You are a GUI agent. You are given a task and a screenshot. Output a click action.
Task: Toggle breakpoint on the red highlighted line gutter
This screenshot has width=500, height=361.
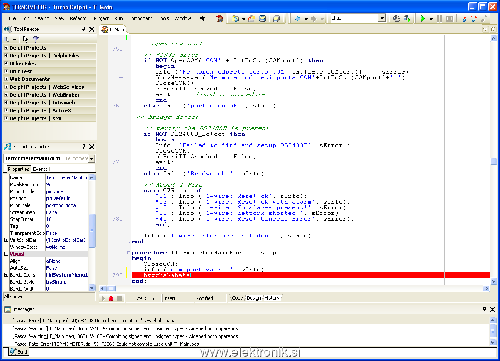tap(117, 275)
